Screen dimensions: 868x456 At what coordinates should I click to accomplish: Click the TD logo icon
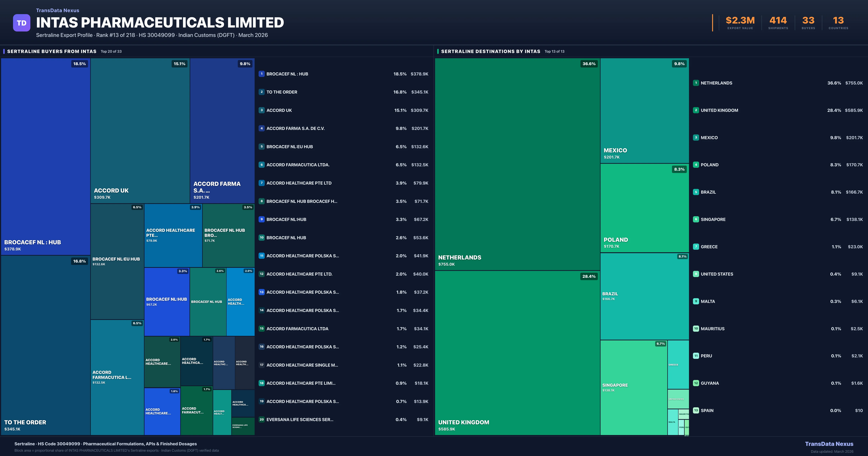pos(22,23)
